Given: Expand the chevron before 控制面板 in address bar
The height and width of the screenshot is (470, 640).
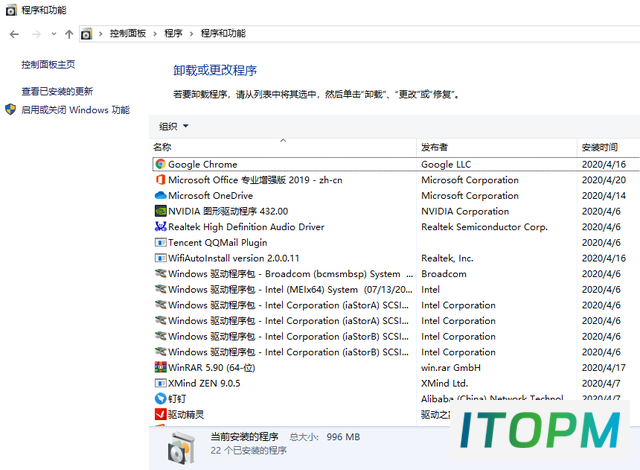Looking at the screenshot, I should click(x=100, y=34).
